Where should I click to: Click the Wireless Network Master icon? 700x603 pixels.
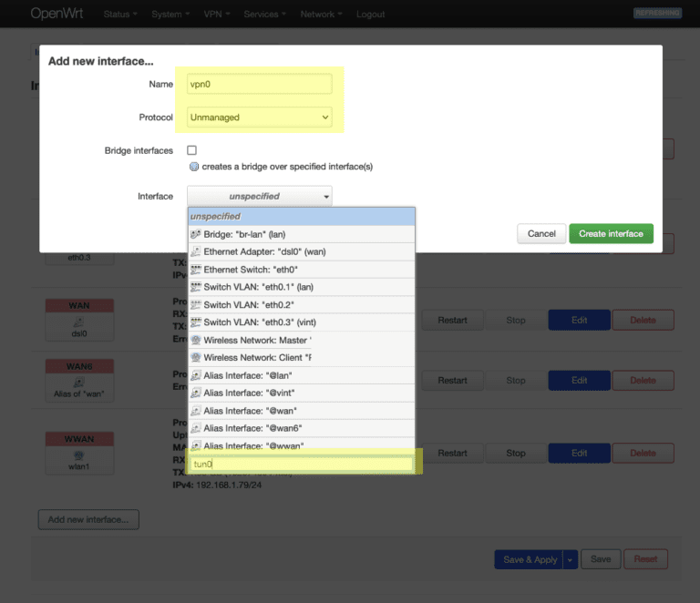pos(196,340)
